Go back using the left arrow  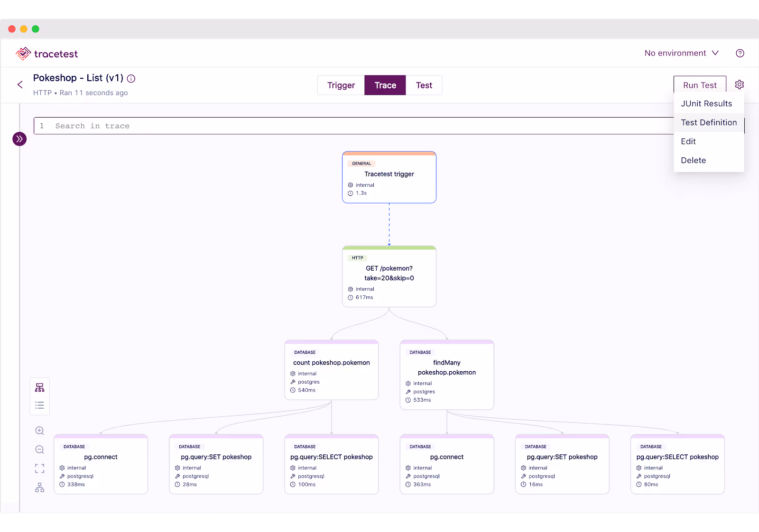click(x=20, y=84)
